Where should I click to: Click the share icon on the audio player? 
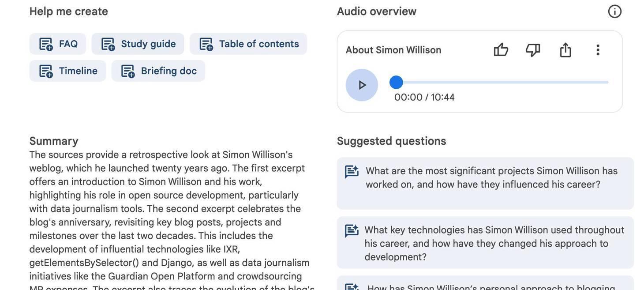(565, 50)
